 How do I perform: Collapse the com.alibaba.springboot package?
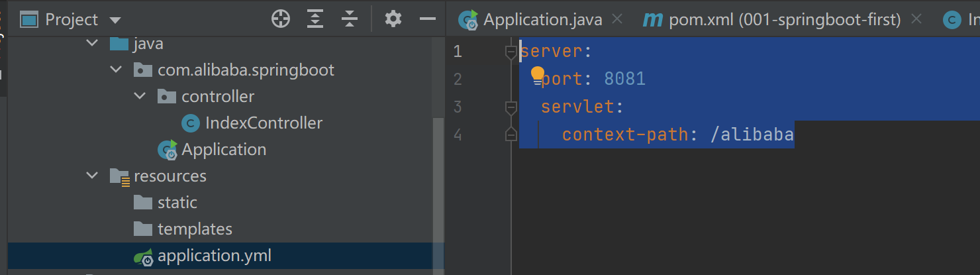(x=116, y=70)
